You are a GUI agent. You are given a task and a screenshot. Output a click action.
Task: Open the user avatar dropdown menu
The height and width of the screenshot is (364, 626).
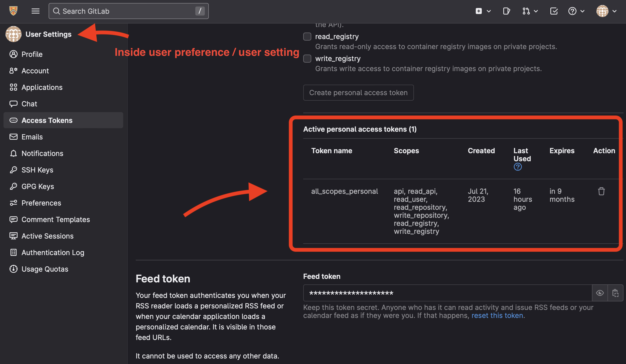pos(603,11)
